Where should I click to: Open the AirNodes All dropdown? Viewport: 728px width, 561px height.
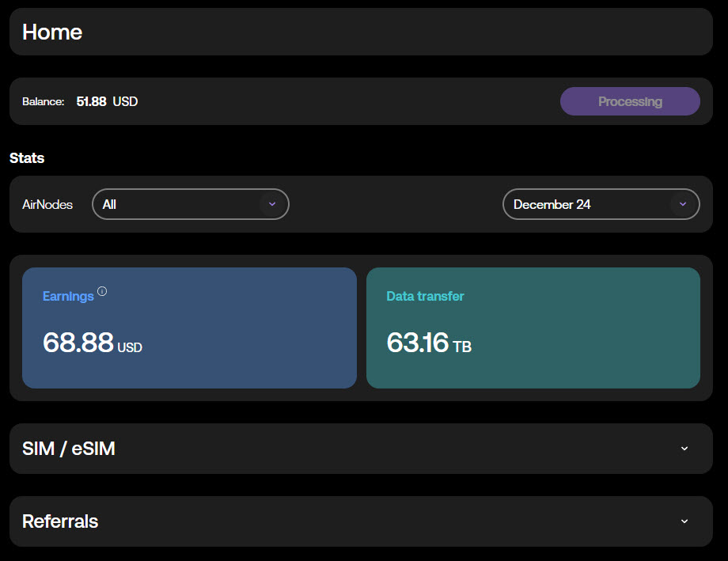tap(191, 204)
